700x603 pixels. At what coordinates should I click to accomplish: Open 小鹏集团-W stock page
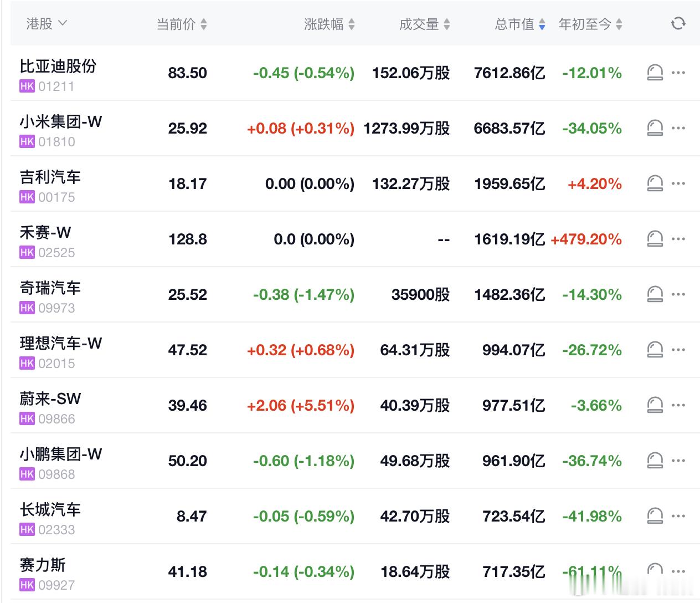(x=61, y=454)
